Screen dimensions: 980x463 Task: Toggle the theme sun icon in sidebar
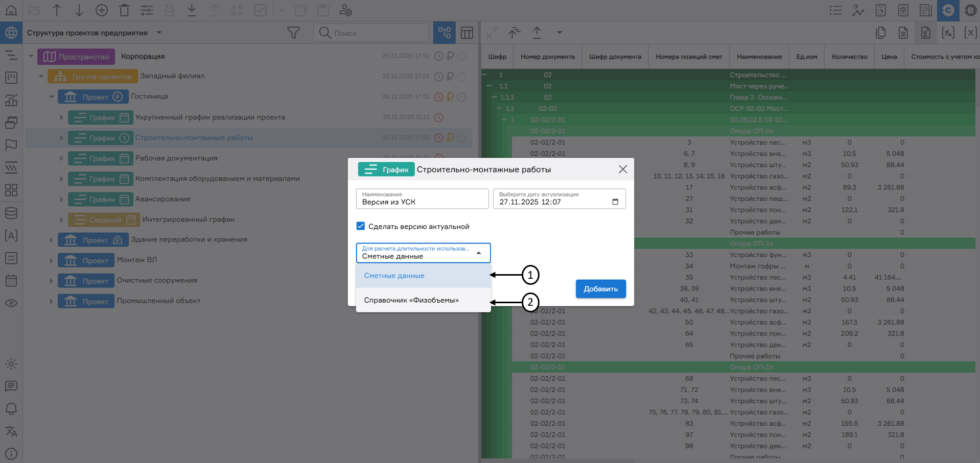(x=11, y=364)
